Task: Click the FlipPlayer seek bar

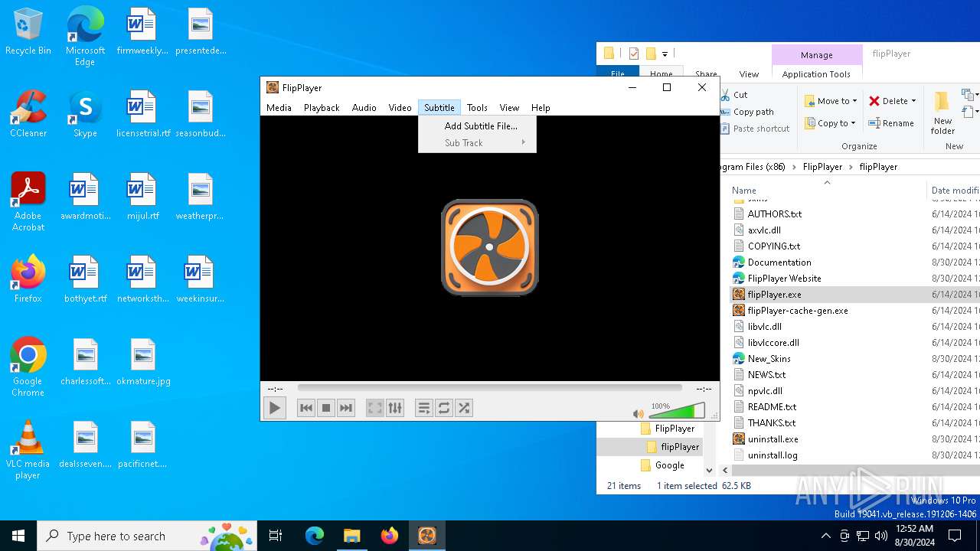Action: (x=489, y=388)
